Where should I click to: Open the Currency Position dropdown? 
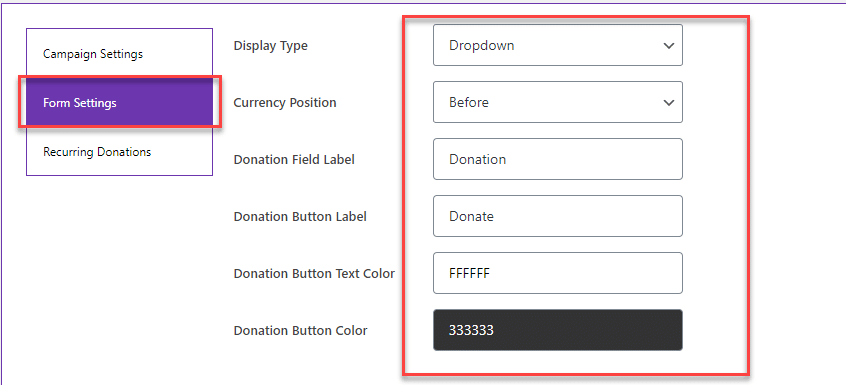[558, 102]
